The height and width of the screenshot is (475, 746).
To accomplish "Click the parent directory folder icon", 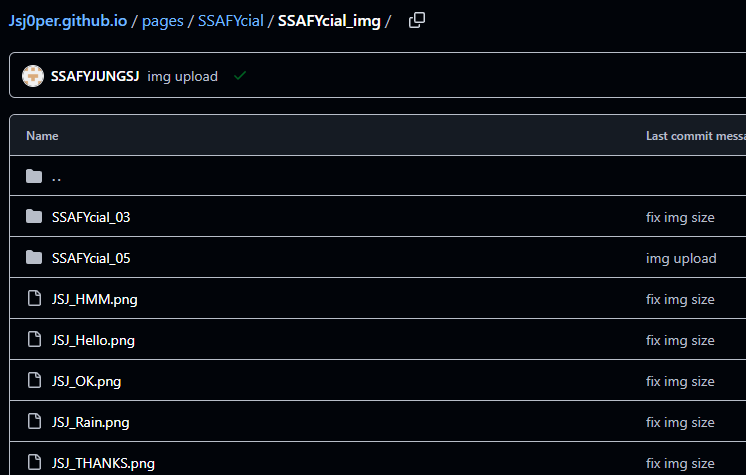I will 34,176.
